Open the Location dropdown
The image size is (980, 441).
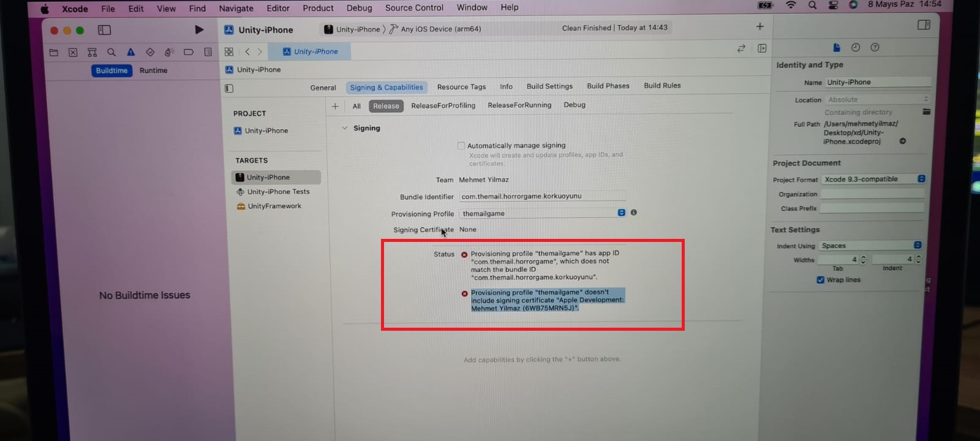878,99
